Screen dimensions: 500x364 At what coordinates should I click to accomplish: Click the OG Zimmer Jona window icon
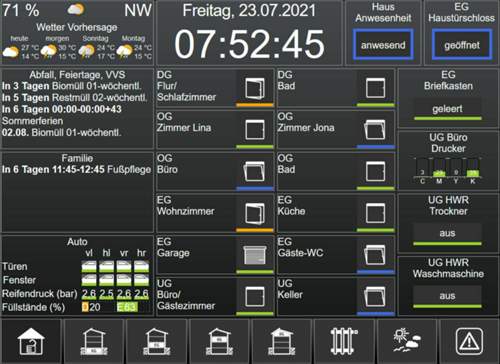[x=375, y=130]
